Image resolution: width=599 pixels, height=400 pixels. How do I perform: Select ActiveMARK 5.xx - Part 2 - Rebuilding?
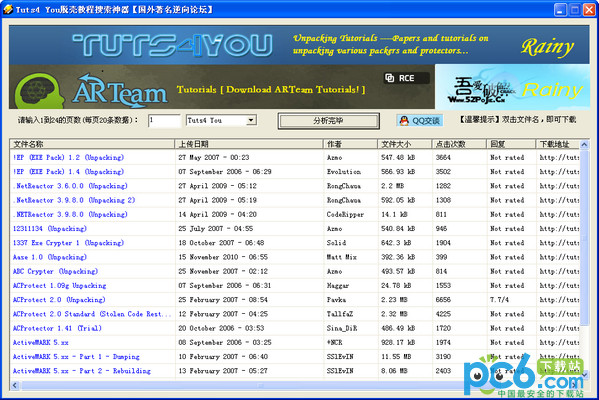(x=82, y=371)
